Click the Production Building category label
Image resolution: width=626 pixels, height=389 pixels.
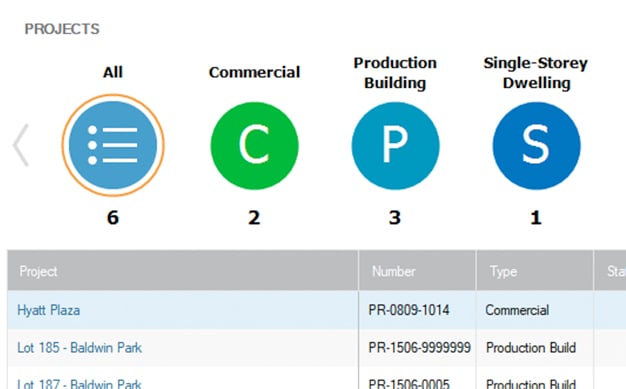point(395,73)
